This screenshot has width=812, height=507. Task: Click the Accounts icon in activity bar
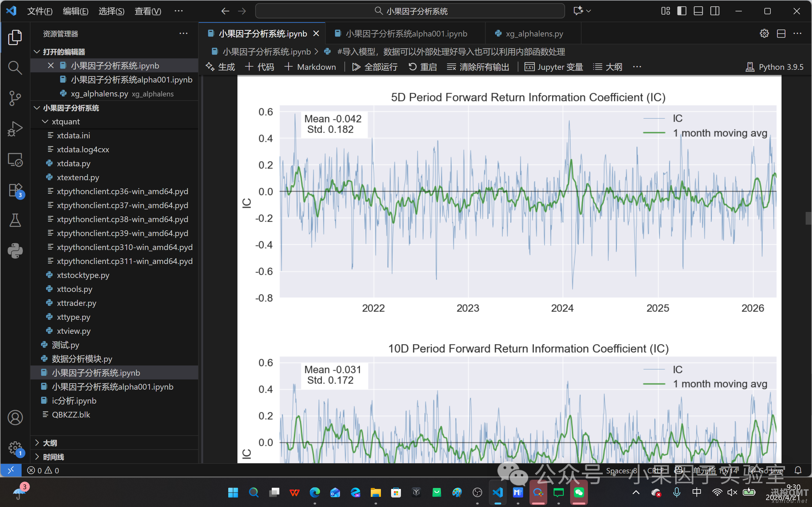coord(15,418)
